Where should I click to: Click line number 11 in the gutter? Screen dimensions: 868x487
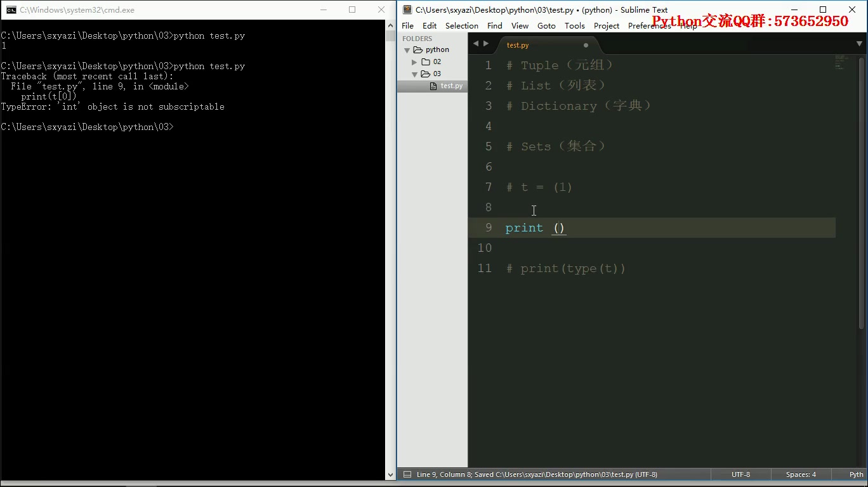(485, 268)
